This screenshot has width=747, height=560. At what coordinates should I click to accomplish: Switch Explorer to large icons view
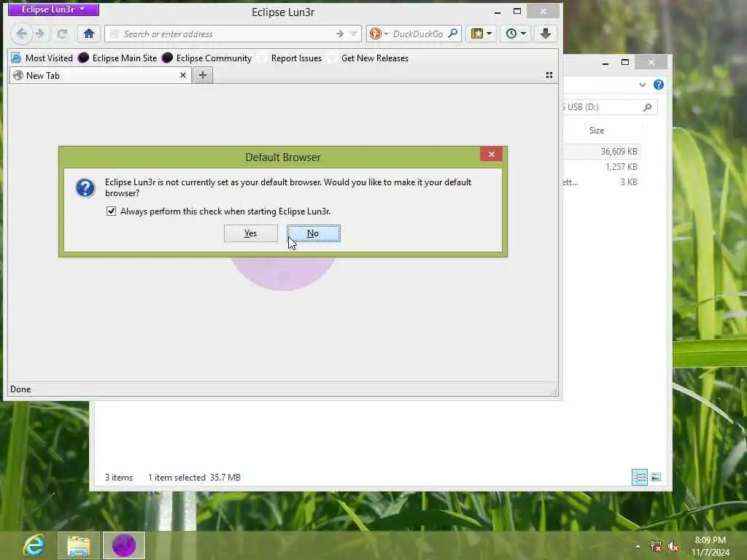coord(656,477)
